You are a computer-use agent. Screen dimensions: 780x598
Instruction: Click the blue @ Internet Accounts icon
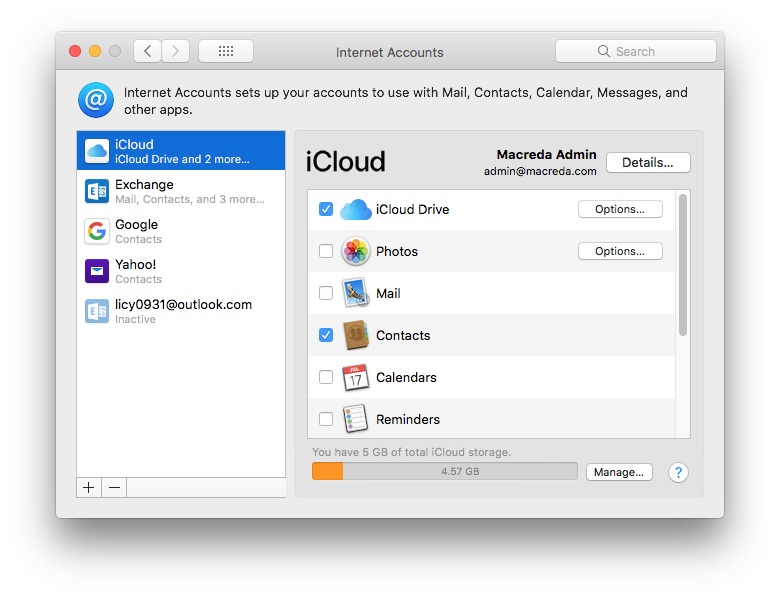click(x=96, y=100)
